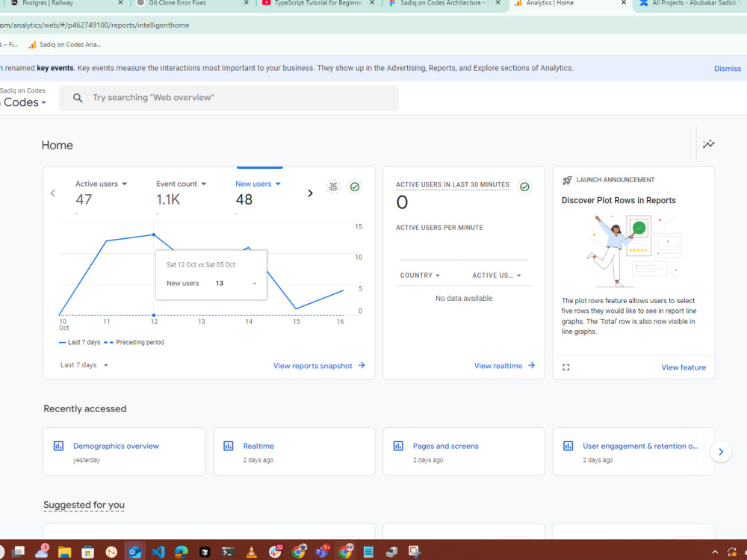The width and height of the screenshot is (747, 560).
Task: Open the Insights sparkline icon
Action: point(708,144)
